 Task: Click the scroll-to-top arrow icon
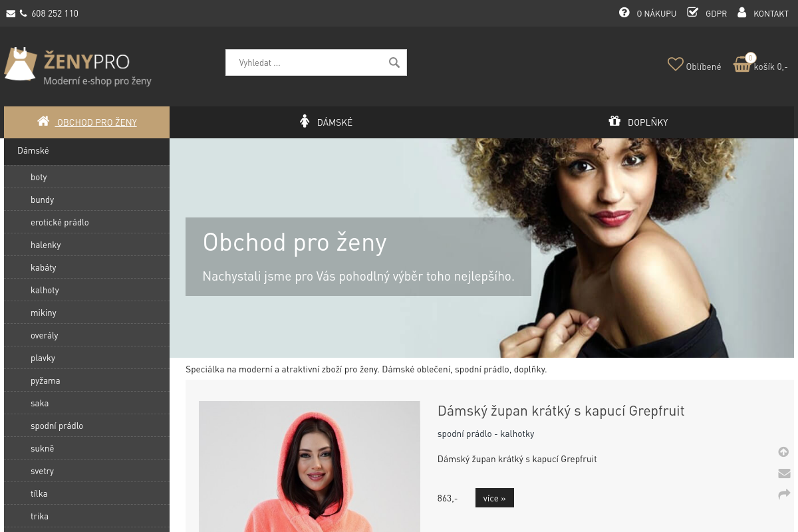pyautogui.click(x=783, y=452)
